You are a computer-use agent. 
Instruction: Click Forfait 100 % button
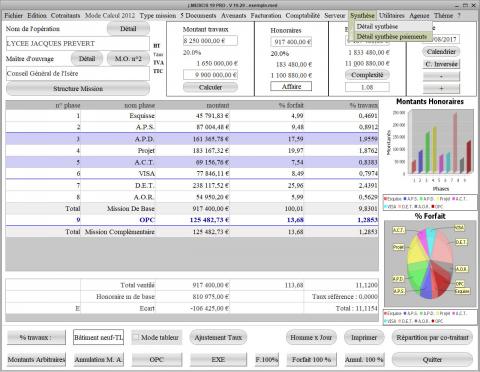pos(311,360)
